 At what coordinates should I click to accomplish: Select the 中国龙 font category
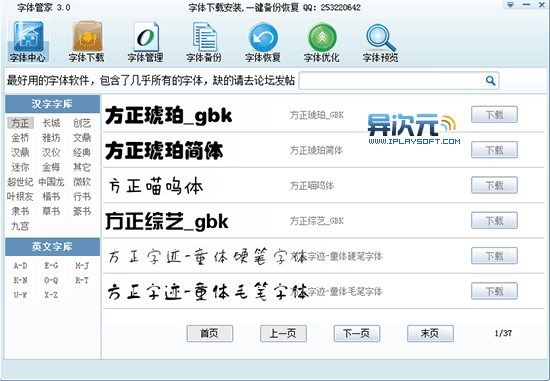click(51, 182)
